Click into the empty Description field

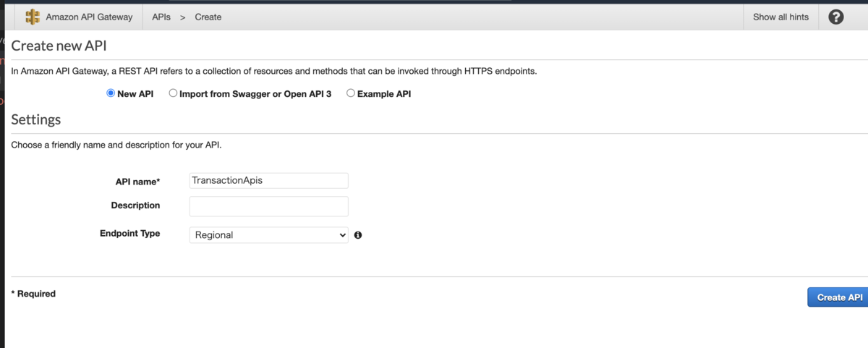(x=269, y=206)
